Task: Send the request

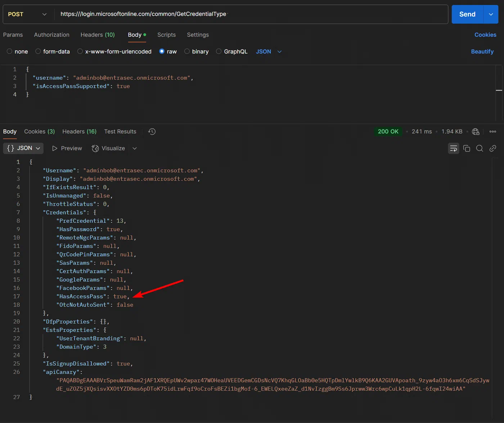Action: tap(467, 14)
